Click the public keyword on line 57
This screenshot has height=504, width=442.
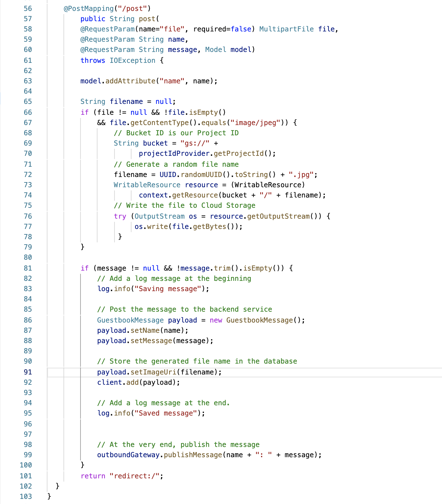pos(93,19)
